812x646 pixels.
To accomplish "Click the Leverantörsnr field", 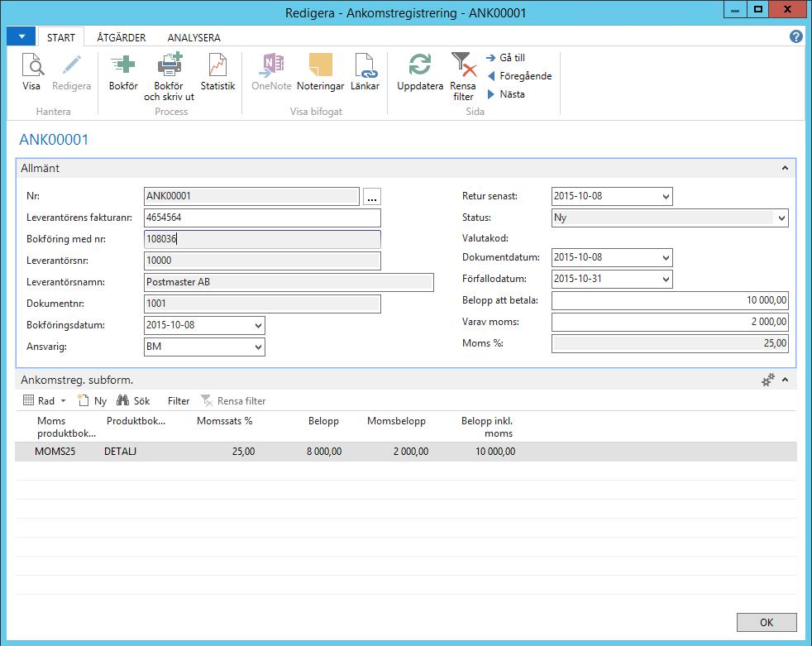I will [263, 261].
